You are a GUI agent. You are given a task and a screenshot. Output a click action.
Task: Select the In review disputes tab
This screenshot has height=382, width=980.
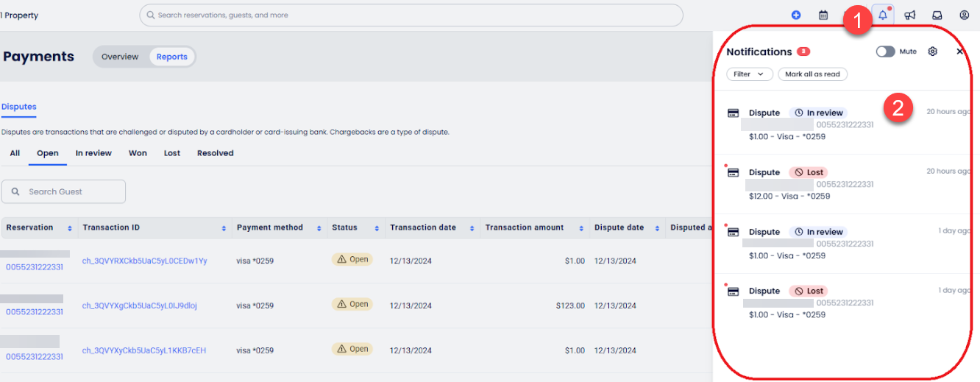click(93, 153)
